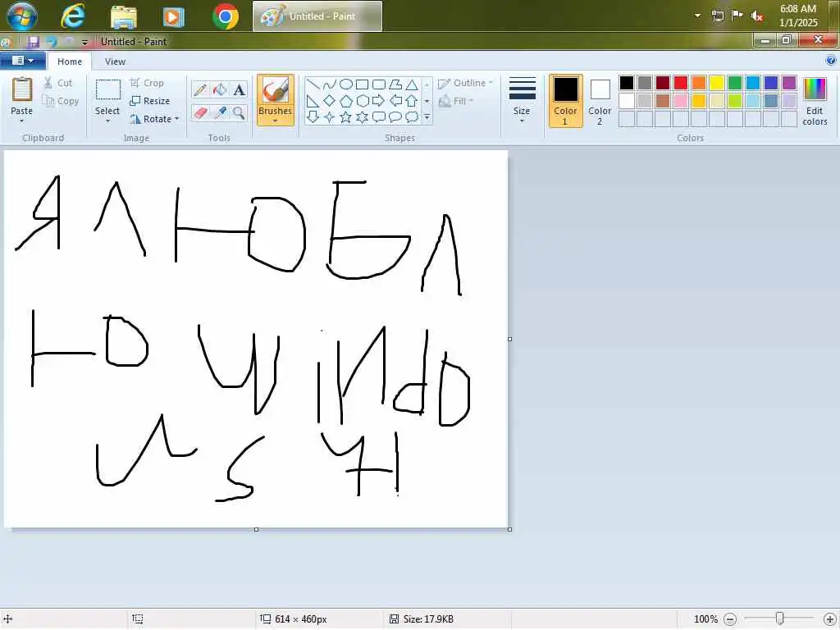Screen dimensions: 840x630
Task: Expand the Shapes gallery more arrow
Action: pos(427,116)
